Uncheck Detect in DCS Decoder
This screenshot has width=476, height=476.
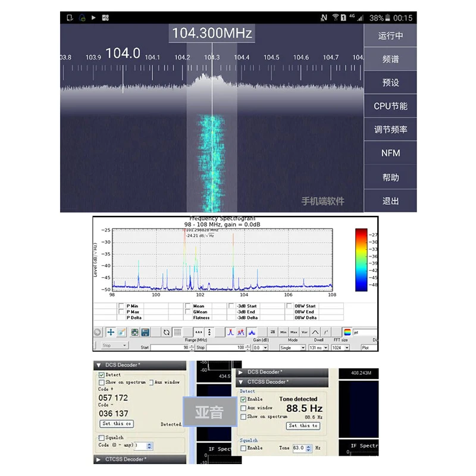point(102,375)
